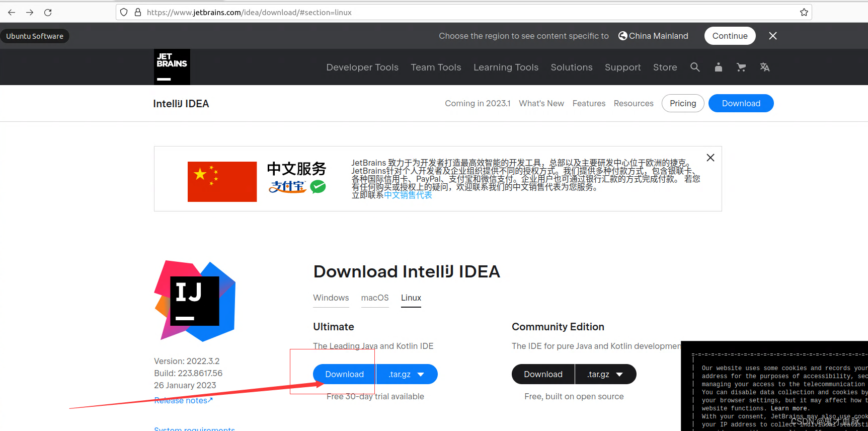The image size is (868, 431).
Task: Open the account profile icon
Action: pyautogui.click(x=719, y=67)
